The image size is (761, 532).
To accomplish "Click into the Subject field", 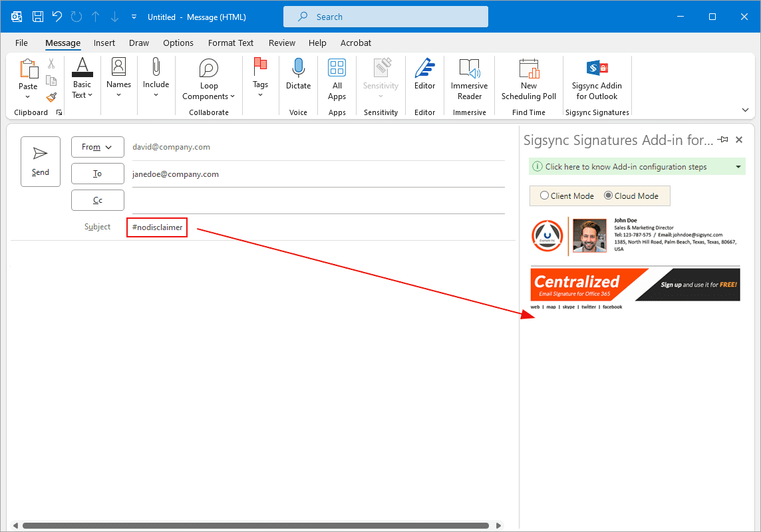I will 319,227.
